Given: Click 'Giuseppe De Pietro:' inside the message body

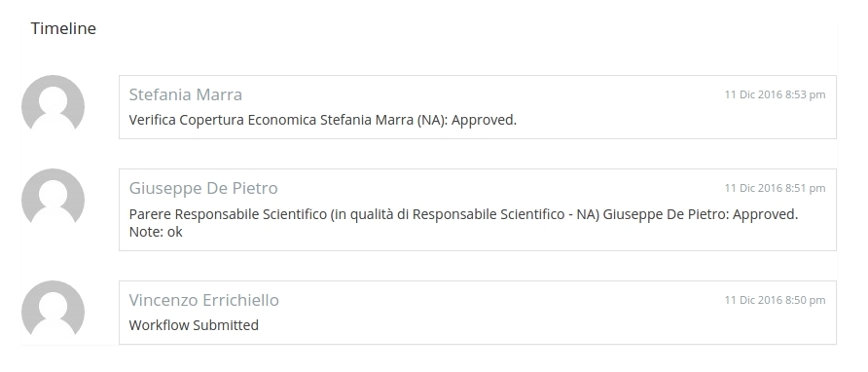Looking at the screenshot, I should tap(666, 214).
